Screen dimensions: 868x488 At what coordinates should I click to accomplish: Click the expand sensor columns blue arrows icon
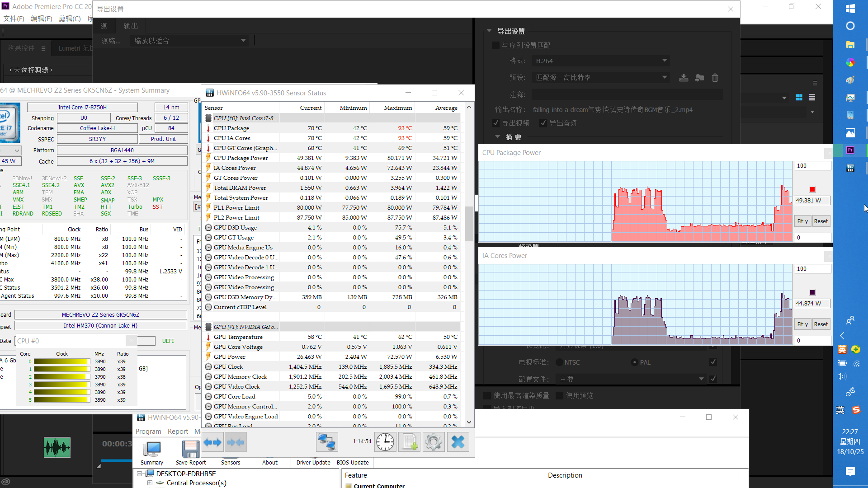(212, 442)
